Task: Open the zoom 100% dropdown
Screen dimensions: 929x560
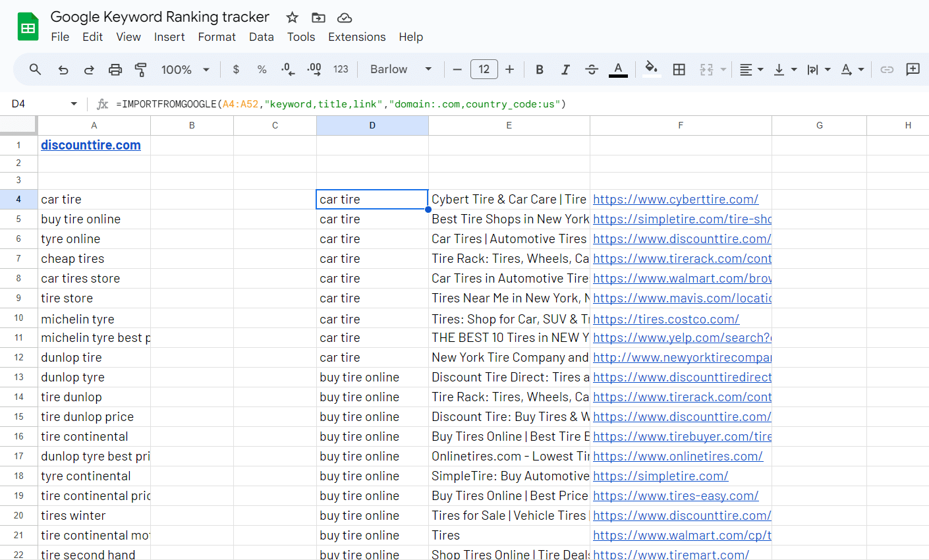Action: (x=185, y=70)
